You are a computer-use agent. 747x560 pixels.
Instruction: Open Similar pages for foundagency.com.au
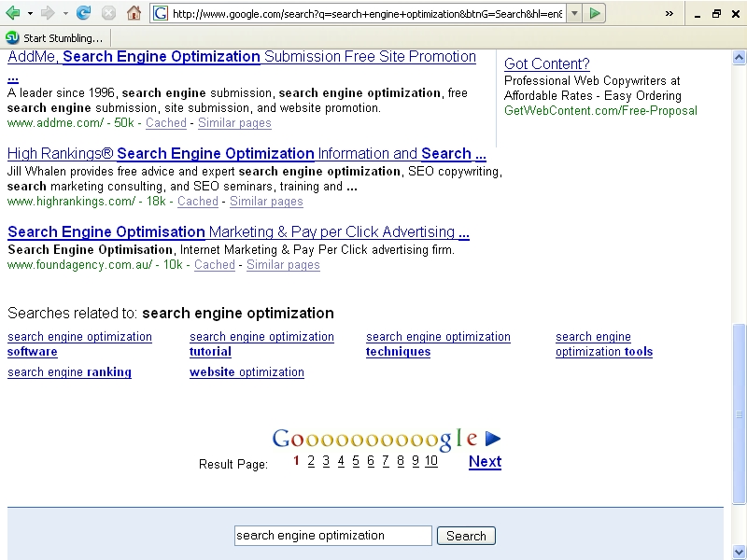(283, 265)
